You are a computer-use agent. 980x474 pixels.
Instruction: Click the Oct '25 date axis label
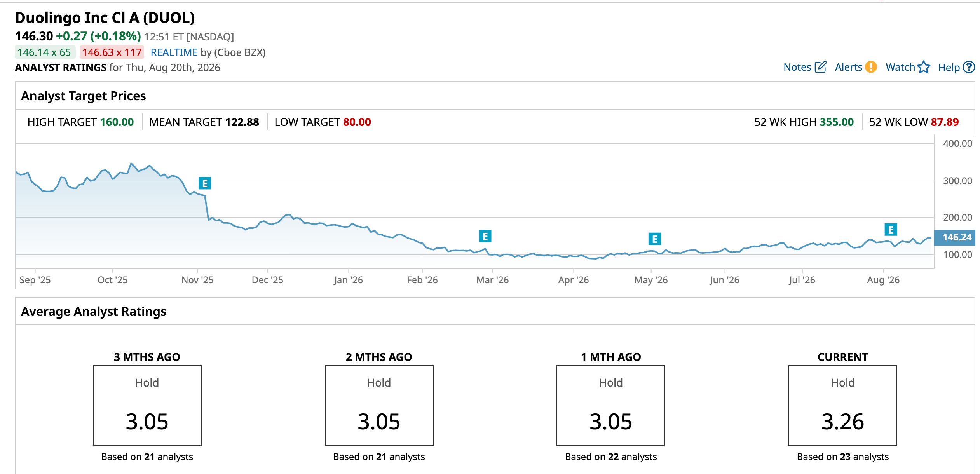coord(113,280)
